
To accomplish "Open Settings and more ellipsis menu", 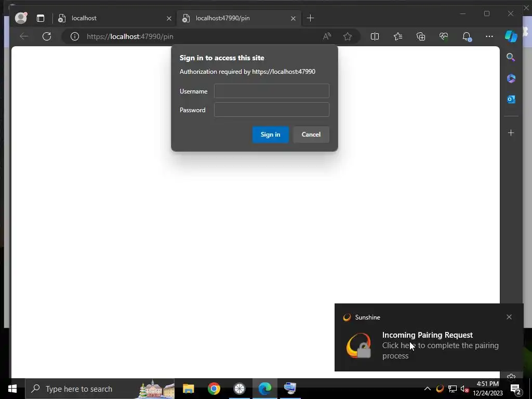I will (489, 36).
